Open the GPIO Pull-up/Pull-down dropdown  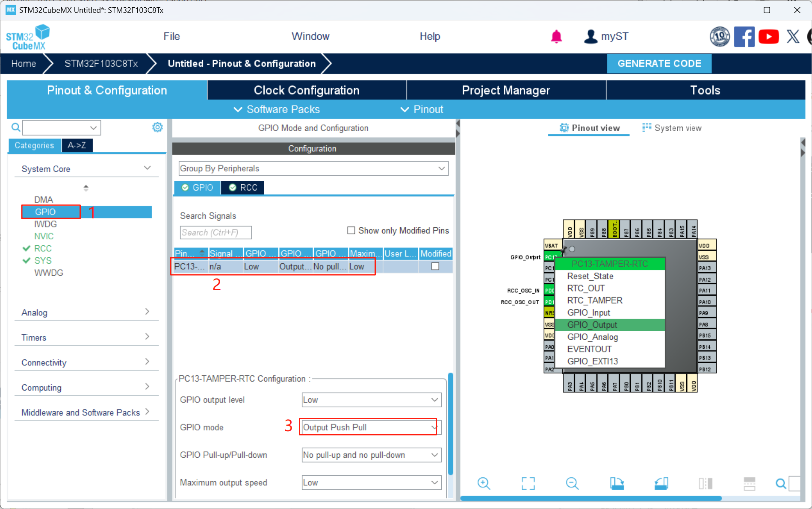(371, 455)
